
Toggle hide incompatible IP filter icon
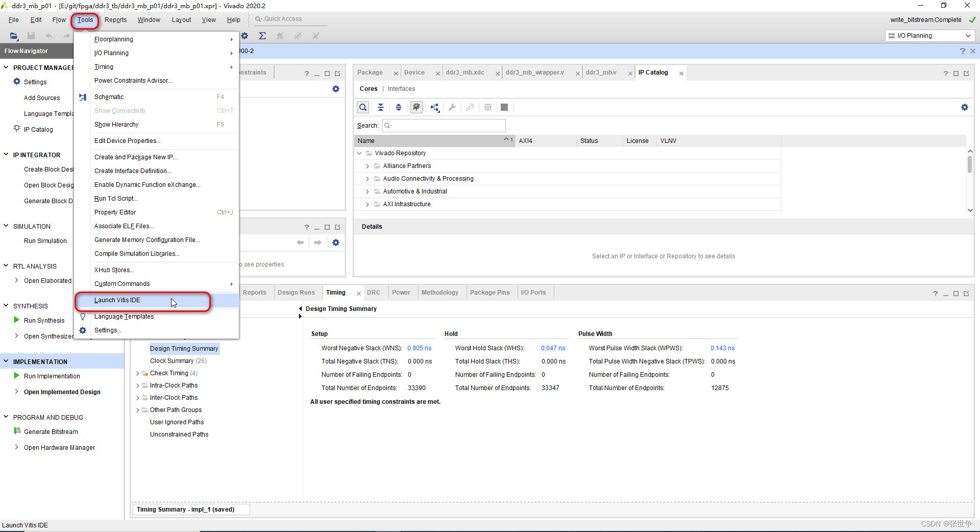coord(416,107)
